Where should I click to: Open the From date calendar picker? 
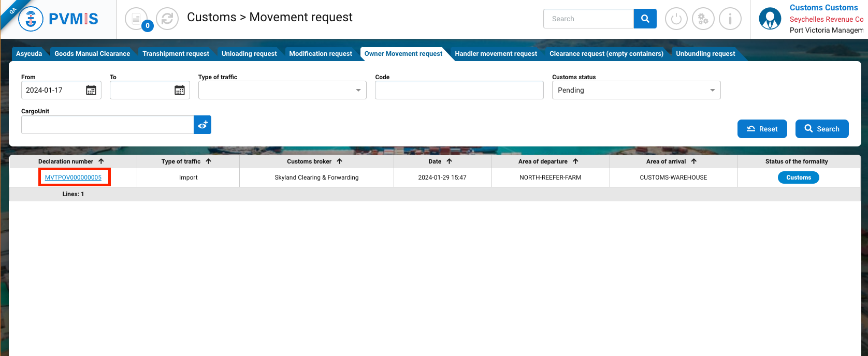point(91,90)
